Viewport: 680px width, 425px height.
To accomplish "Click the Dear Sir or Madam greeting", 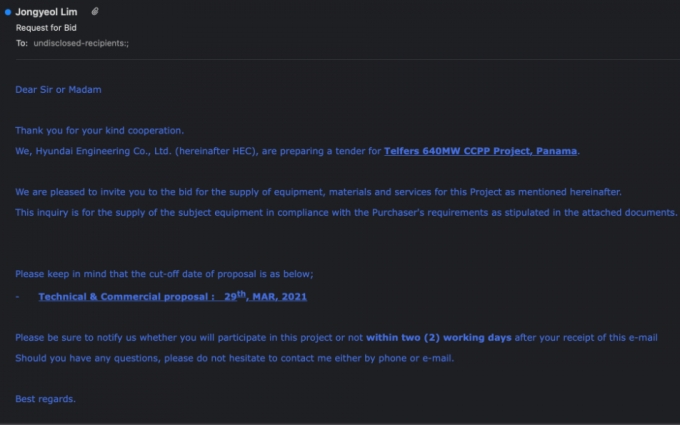I will [x=59, y=90].
